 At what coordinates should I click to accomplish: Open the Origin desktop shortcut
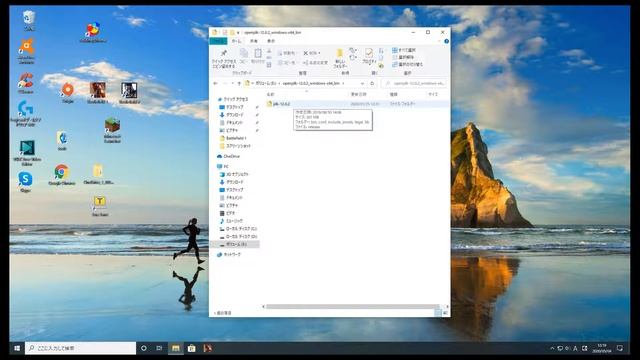[x=68, y=92]
